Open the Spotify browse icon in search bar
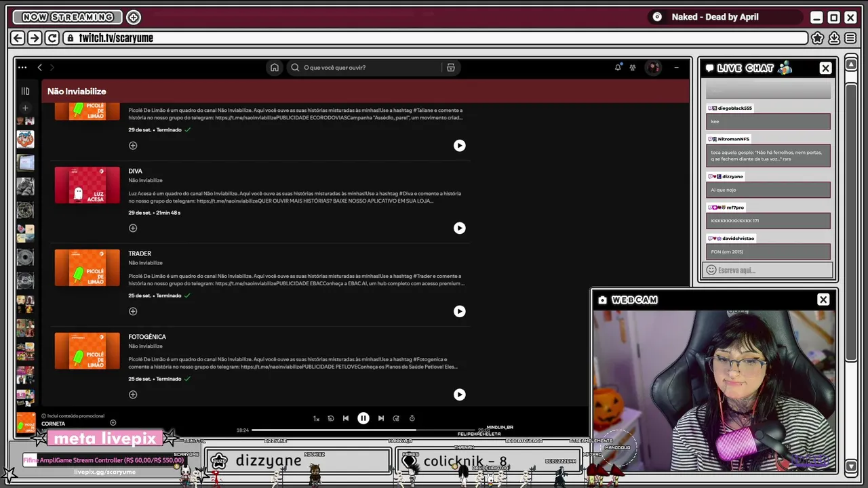 450,67
